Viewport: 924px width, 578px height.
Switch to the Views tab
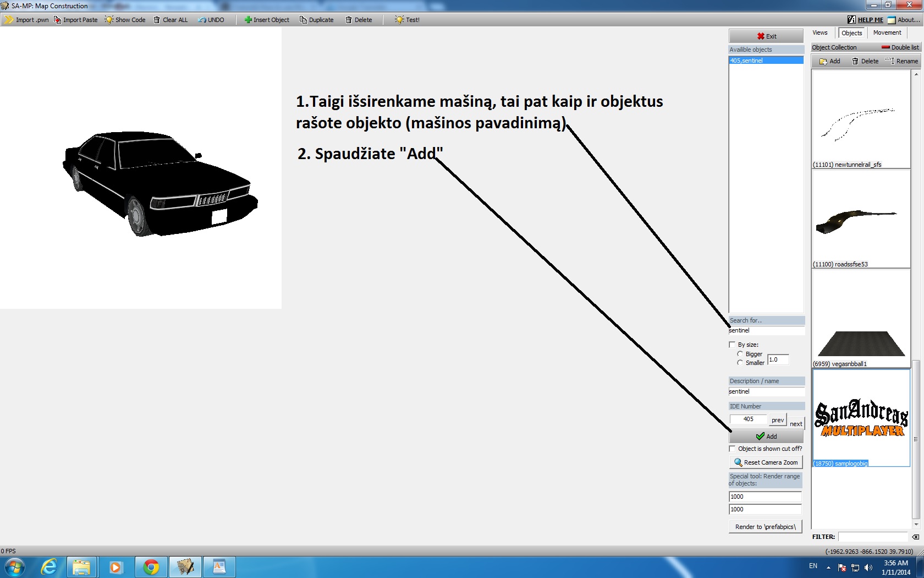820,33
